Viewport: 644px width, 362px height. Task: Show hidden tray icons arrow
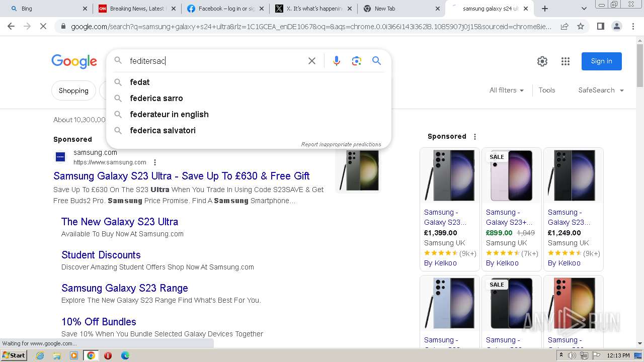561,355
